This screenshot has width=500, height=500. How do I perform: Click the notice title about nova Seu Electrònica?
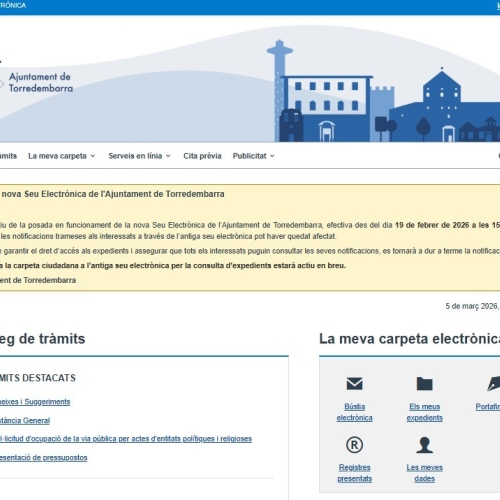(112, 194)
